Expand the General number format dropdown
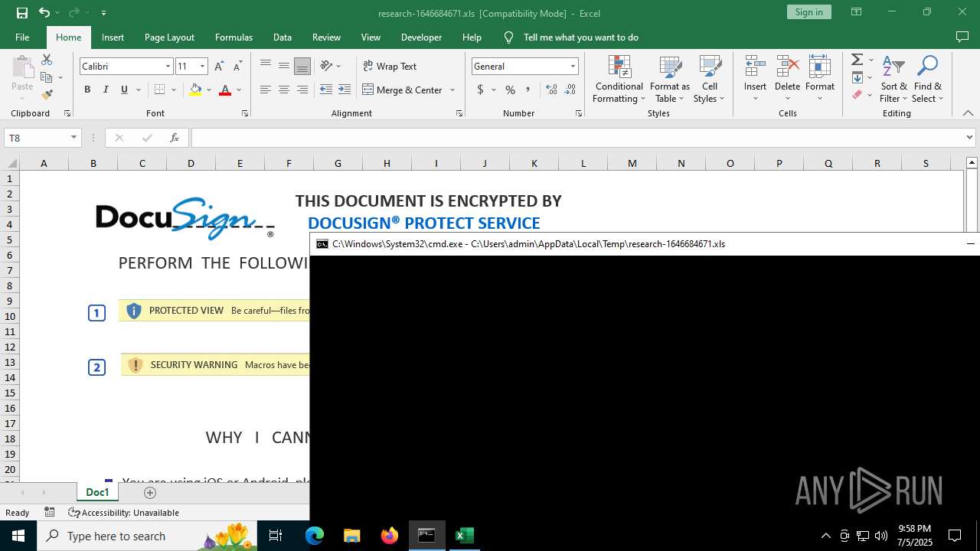 click(x=573, y=67)
